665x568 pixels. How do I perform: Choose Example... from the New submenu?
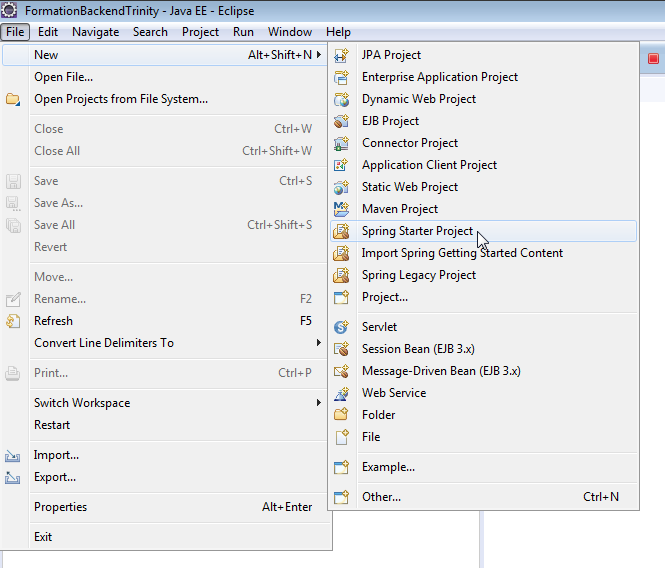pyautogui.click(x=483, y=467)
